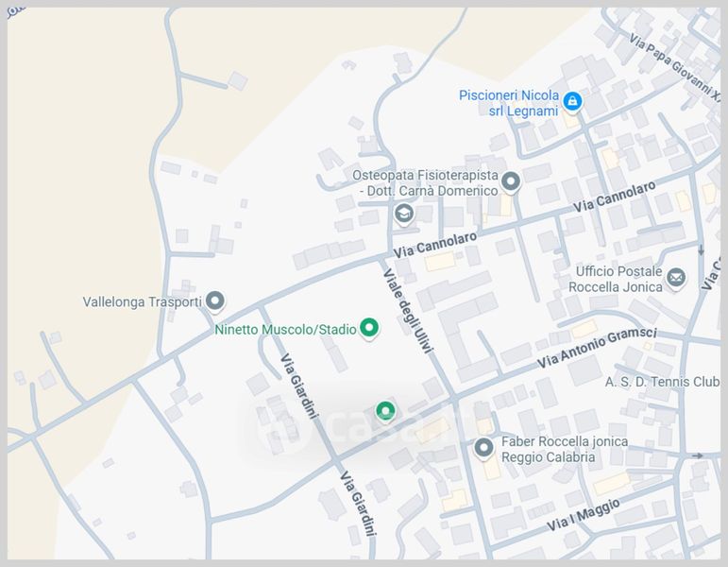
Task: Select the Osteopata Fisioterapista map pin
Action: pyautogui.click(x=511, y=180)
